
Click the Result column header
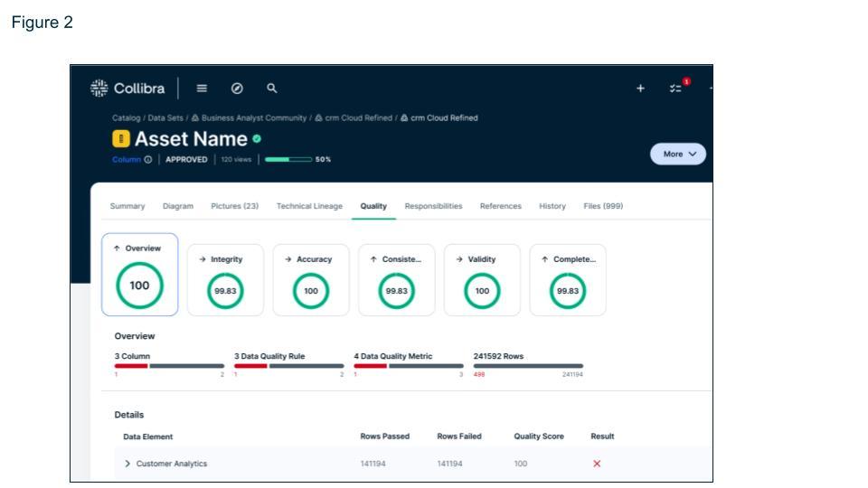pos(602,436)
